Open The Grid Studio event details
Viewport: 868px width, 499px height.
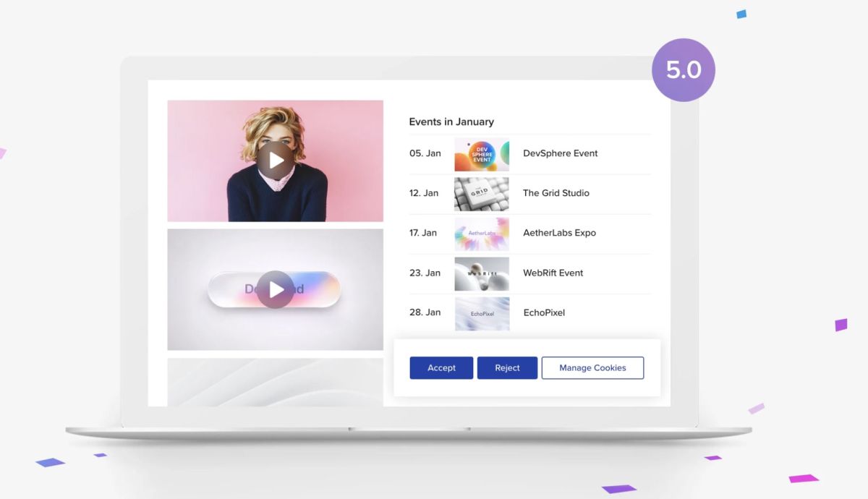(x=556, y=193)
